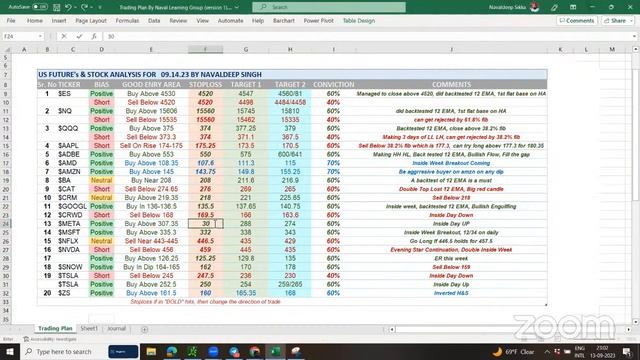The width and height of the screenshot is (640, 360).
Task: Open the View tab
Action: tap(202, 20)
